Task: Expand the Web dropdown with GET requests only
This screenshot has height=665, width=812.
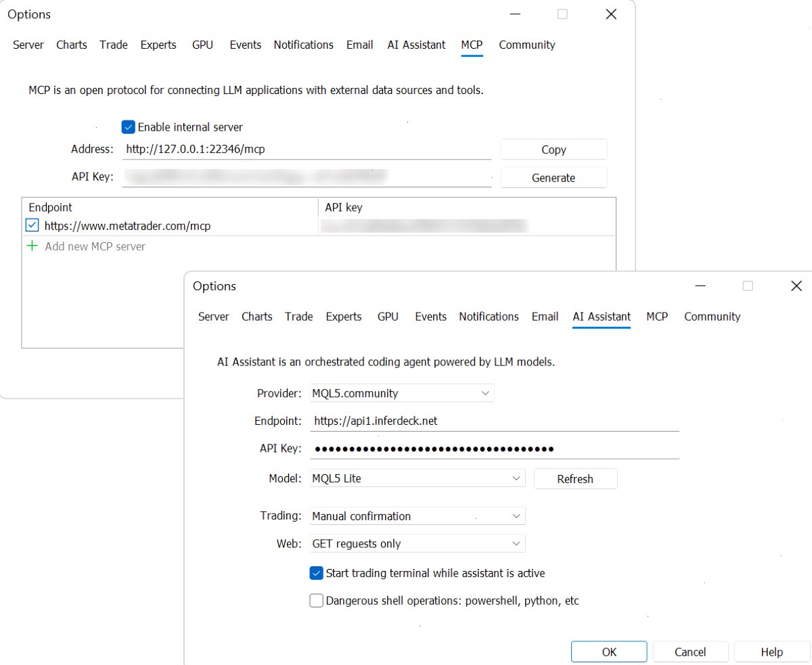Action: (x=417, y=544)
